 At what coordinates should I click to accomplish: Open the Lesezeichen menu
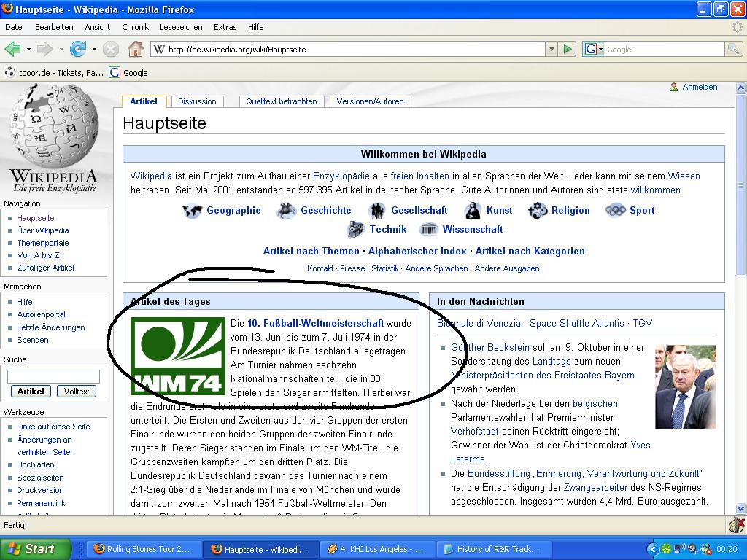(x=181, y=27)
